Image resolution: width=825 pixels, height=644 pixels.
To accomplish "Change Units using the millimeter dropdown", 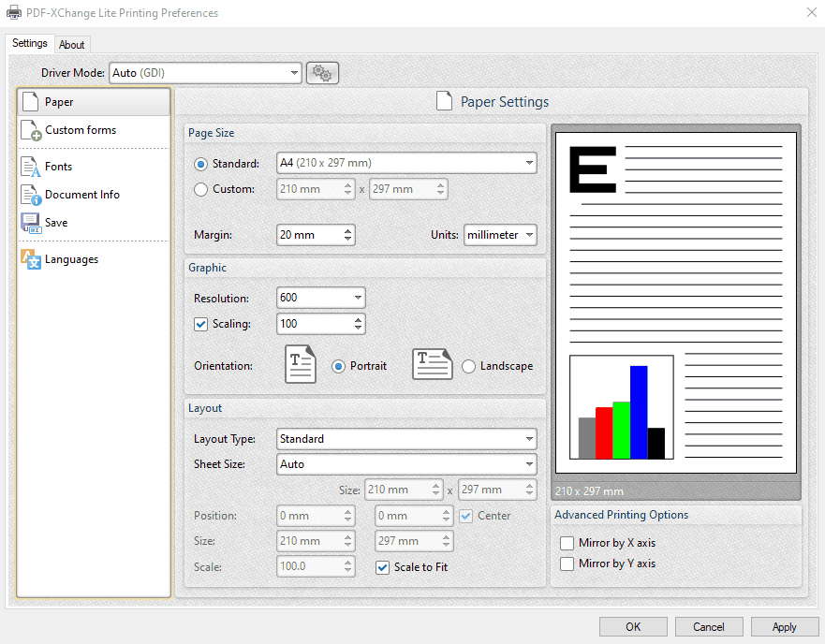I will [x=500, y=235].
